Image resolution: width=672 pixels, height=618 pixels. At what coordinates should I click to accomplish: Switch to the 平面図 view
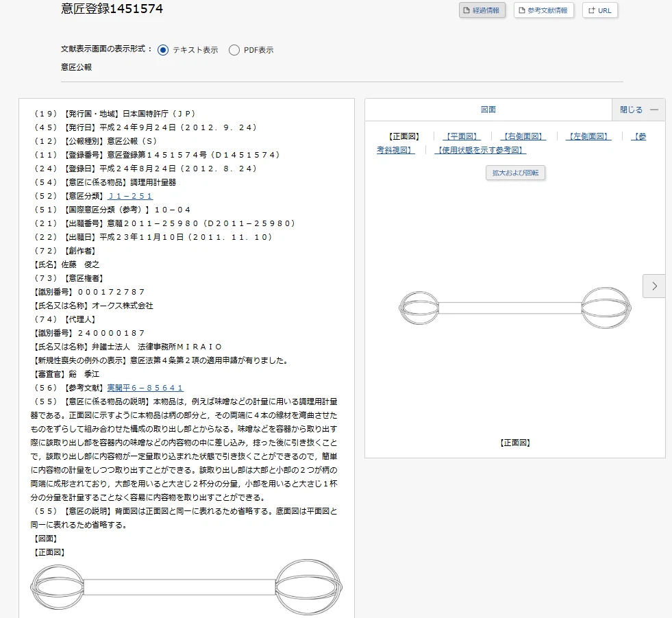tap(461, 136)
